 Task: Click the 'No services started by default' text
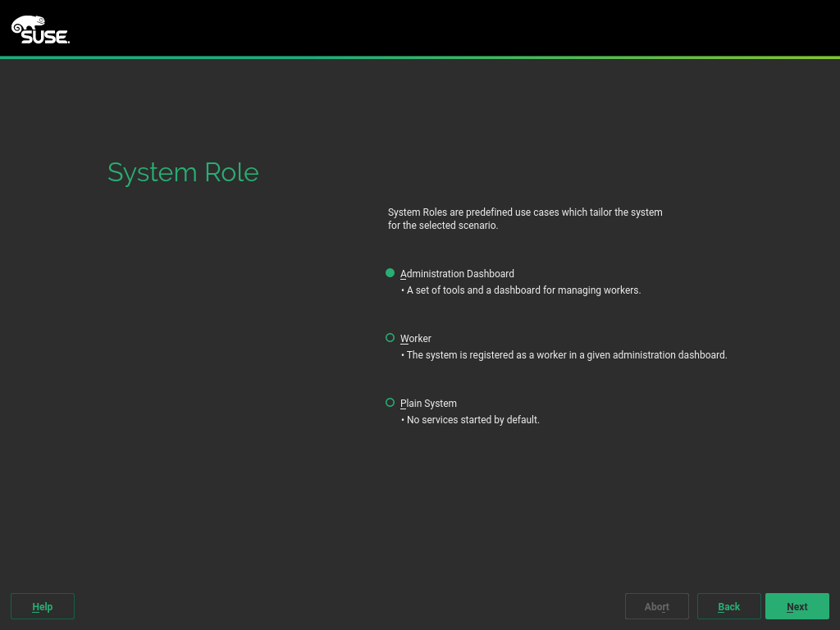click(x=472, y=420)
